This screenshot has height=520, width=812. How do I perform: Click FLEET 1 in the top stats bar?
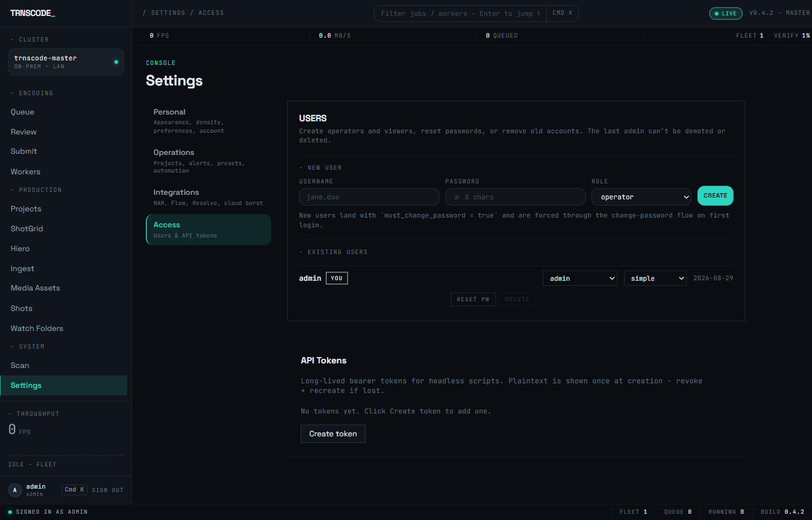(x=749, y=35)
